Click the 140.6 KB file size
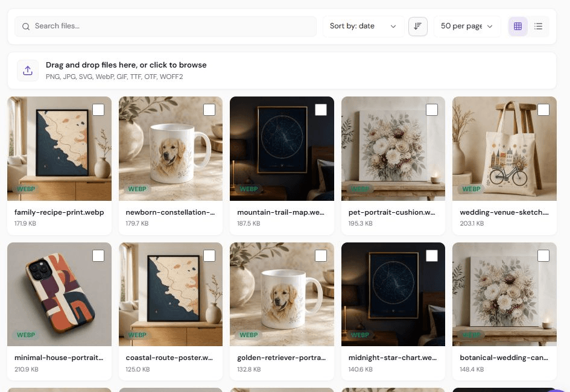This screenshot has height=392, width=570. [x=360, y=370]
